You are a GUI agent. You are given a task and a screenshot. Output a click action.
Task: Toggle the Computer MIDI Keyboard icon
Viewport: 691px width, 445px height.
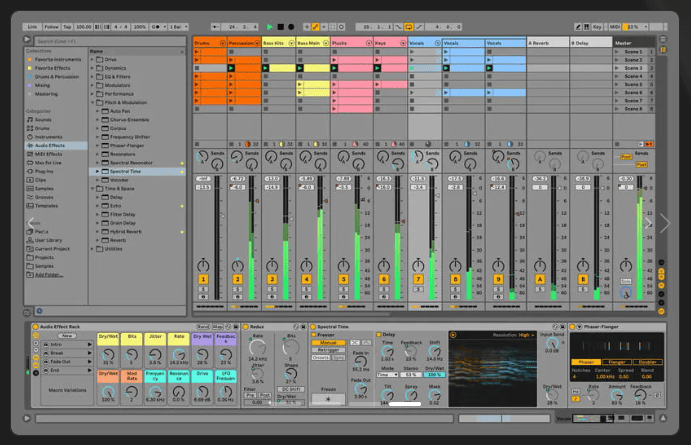587,27
